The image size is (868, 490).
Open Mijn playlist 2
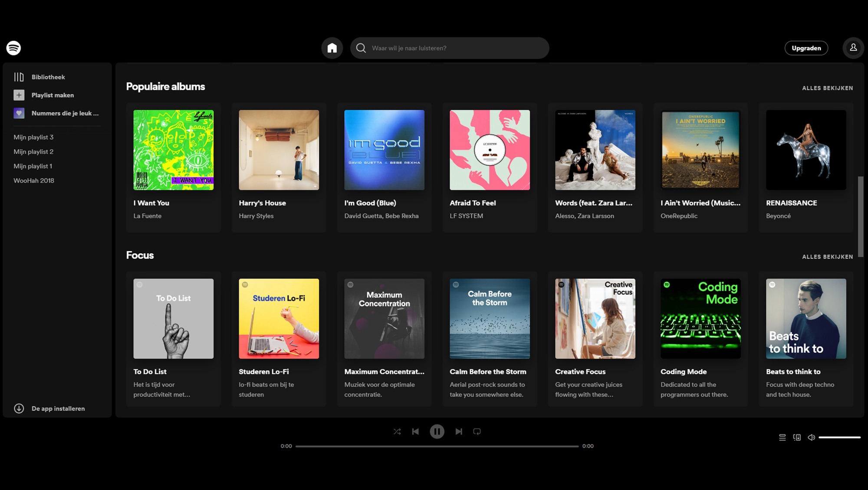[x=33, y=151]
